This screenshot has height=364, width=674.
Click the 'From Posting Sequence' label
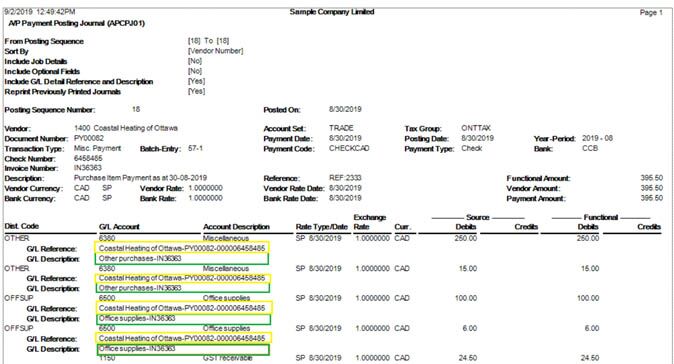click(x=44, y=41)
